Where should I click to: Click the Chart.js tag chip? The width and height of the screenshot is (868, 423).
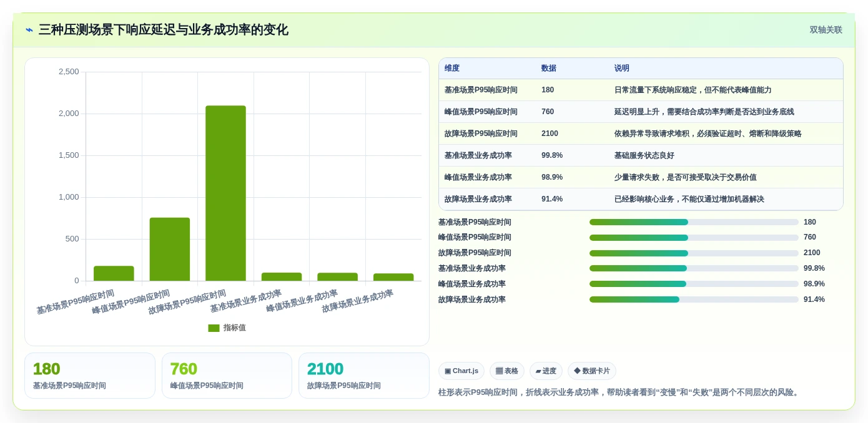point(461,371)
